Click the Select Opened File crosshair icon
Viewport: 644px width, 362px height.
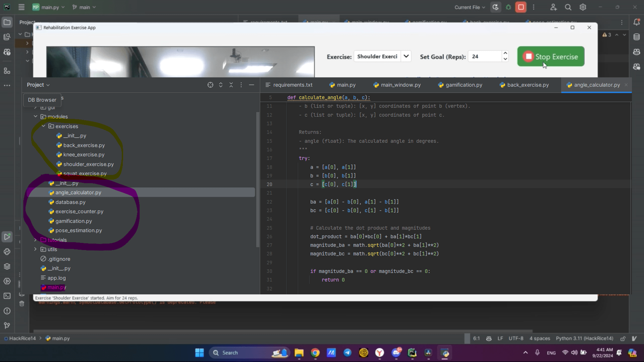pos(210,85)
